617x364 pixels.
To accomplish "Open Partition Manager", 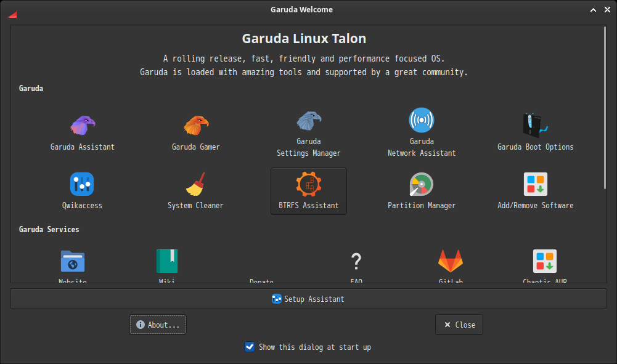I will [422, 191].
